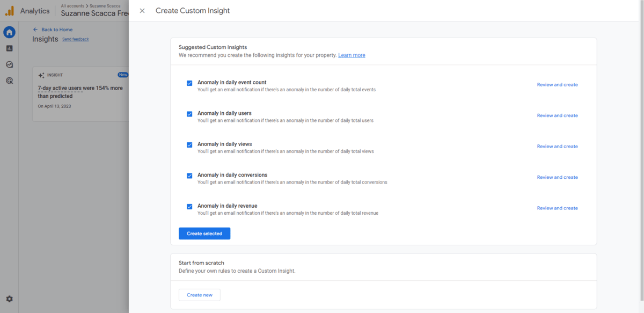Click Review and create for daily users
Image resolution: width=644 pixels, height=313 pixels.
[x=557, y=115]
